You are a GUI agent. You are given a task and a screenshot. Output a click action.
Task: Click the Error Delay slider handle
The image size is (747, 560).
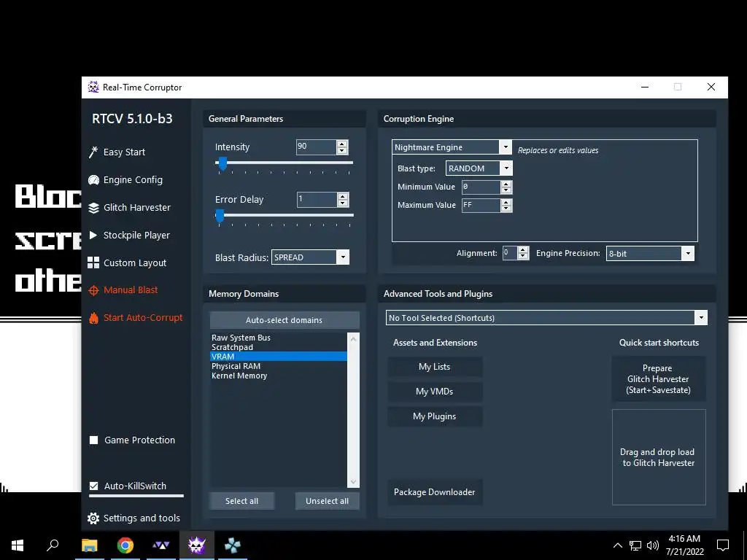point(220,216)
